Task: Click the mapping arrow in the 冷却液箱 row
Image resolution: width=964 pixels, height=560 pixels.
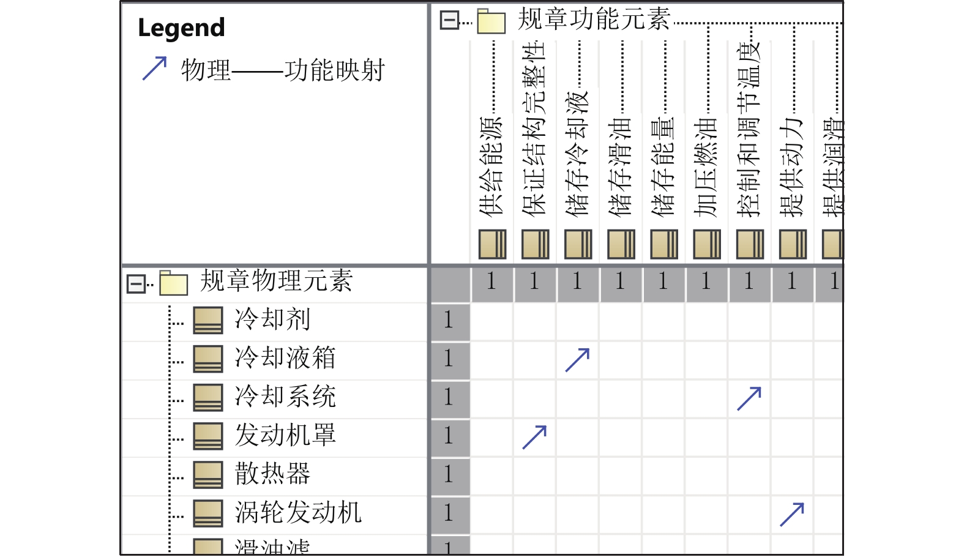Action: click(577, 360)
